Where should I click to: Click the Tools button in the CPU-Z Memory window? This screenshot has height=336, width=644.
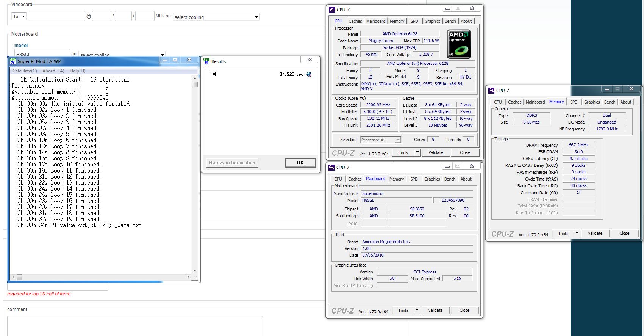(563, 233)
